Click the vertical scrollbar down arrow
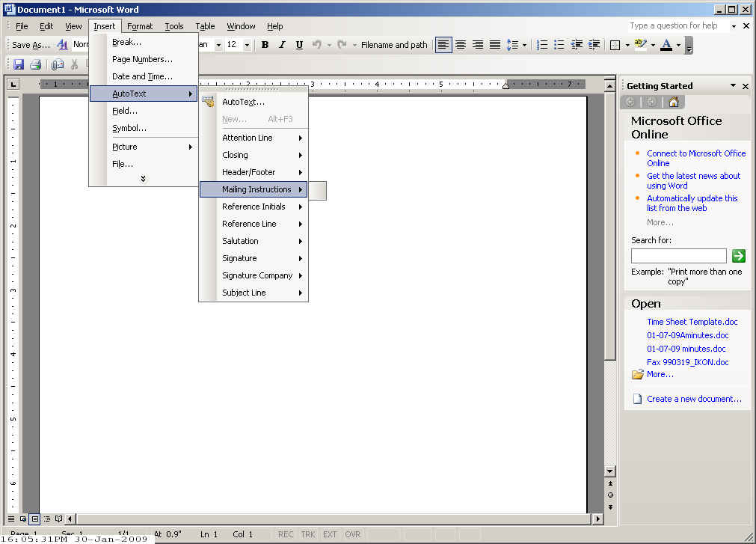The width and height of the screenshot is (756, 544). point(610,471)
